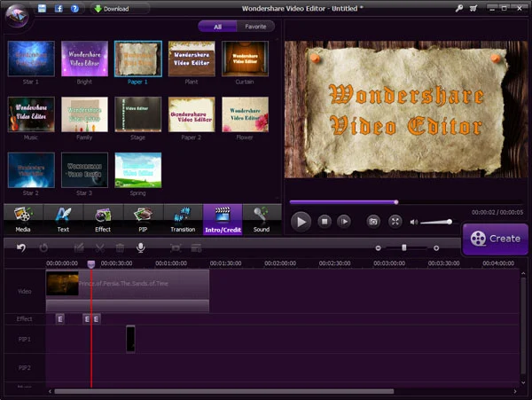Open the Transition tab

pos(183,219)
